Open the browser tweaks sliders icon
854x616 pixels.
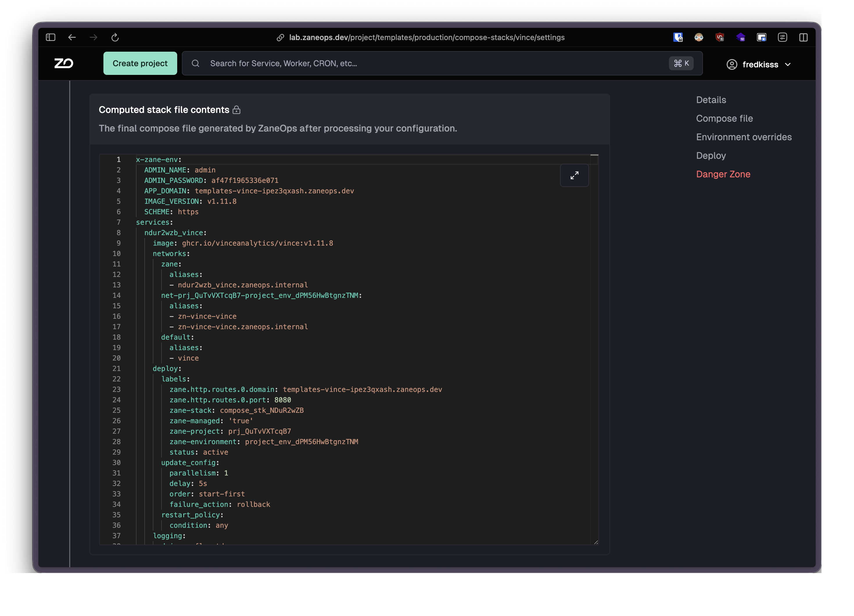point(783,37)
